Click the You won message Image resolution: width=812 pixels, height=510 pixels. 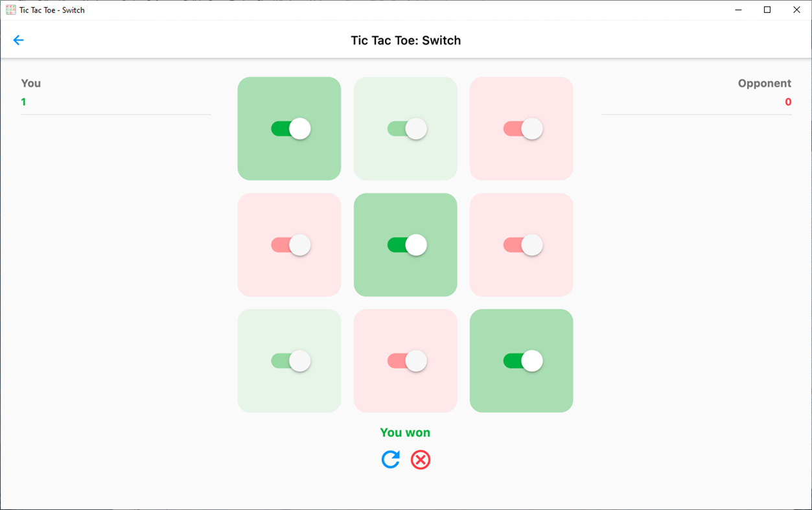coord(405,432)
